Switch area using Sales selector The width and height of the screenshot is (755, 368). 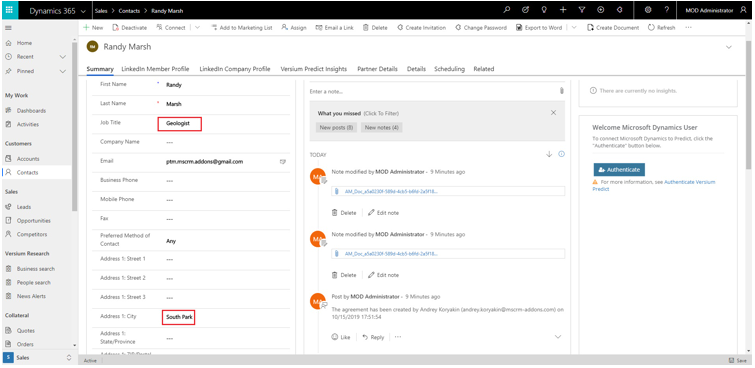[x=38, y=358]
